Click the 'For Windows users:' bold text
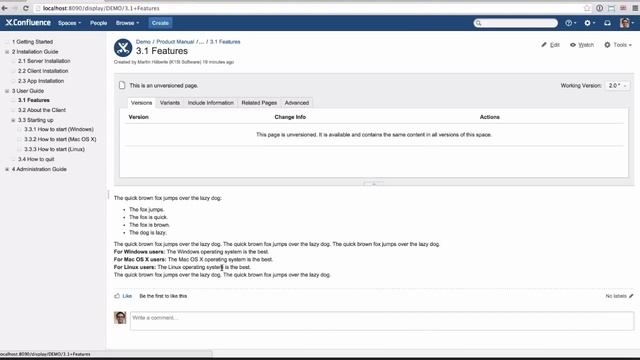Image resolution: width=640 pixels, height=360 pixels. [x=140, y=252]
